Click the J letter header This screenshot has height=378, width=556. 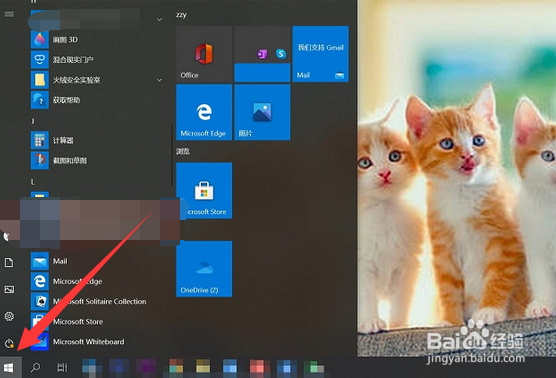[33, 121]
